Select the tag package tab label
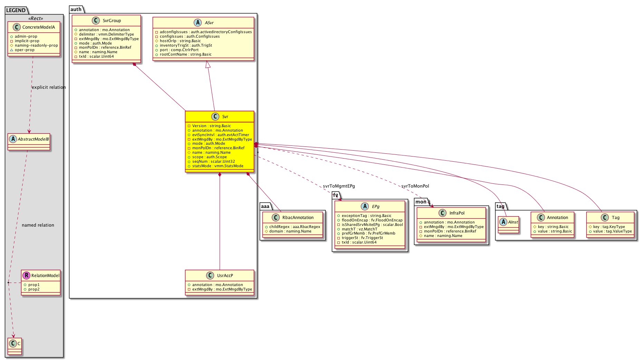Viewport: 644px width, 361px height. point(500,206)
